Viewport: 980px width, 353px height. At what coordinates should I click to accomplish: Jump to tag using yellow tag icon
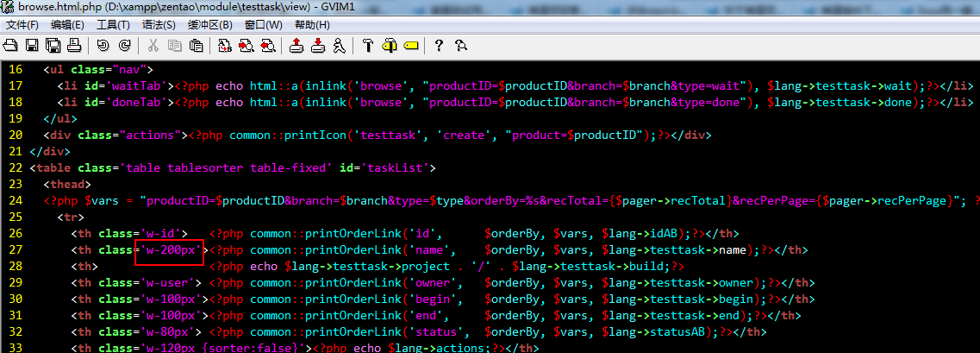410,45
